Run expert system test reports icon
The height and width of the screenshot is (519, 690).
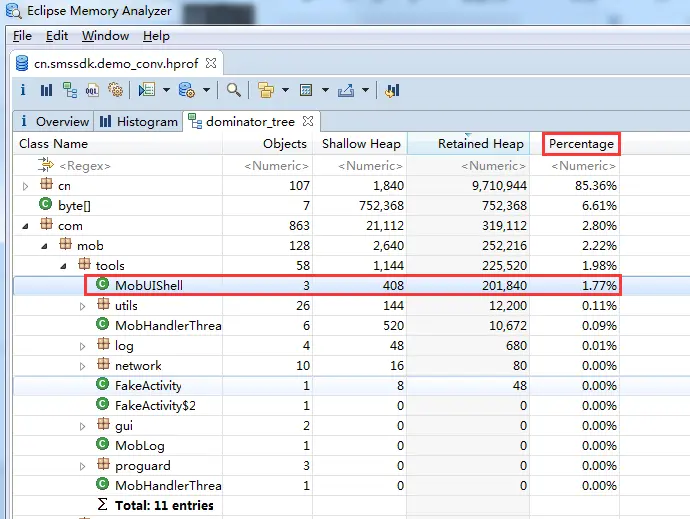(x=147, y=90)
